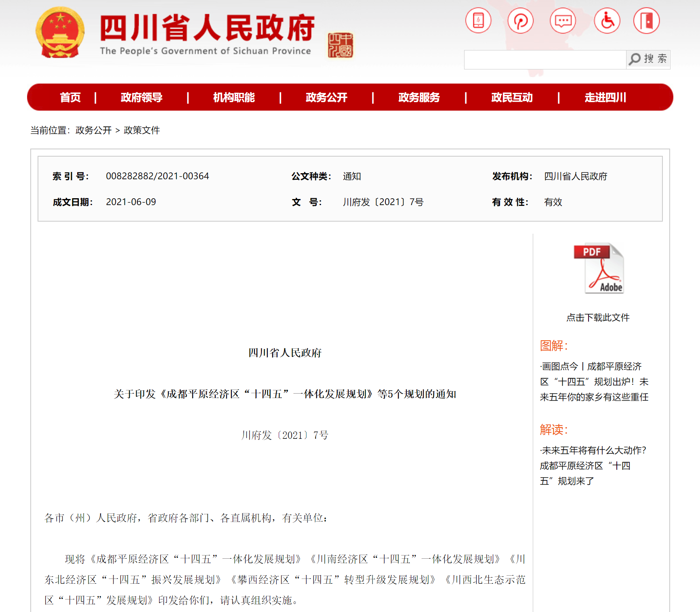The width and height of the screenshot is (700, 612).
Task: Enable accessibility mode via wheelchair icon
Action: tap(607, 21)
